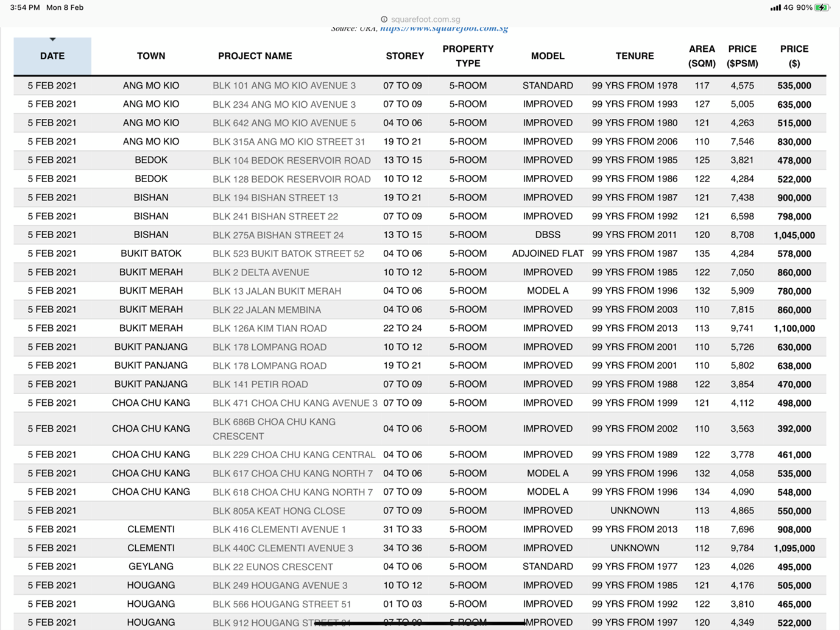
Task: Select BLK 126A Kim Tian Road project
Action: 269,328
